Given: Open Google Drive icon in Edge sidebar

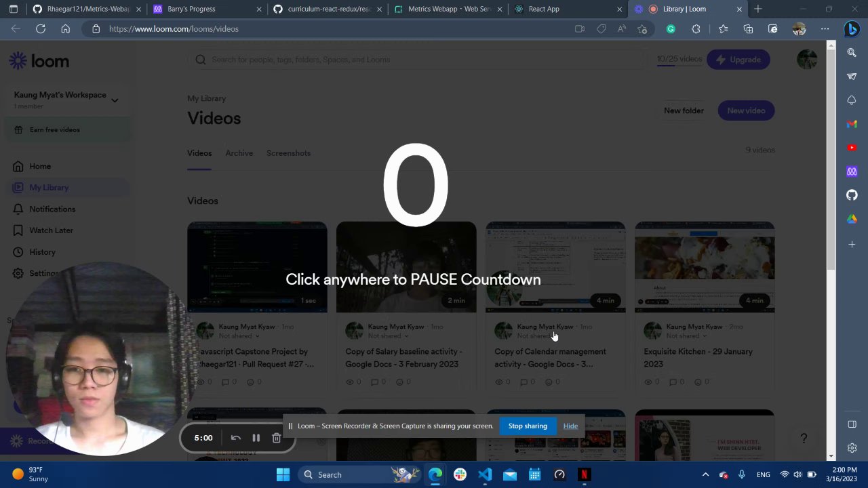Looking at the screenshot, I should pyautogui.click(x=852, y=219).
